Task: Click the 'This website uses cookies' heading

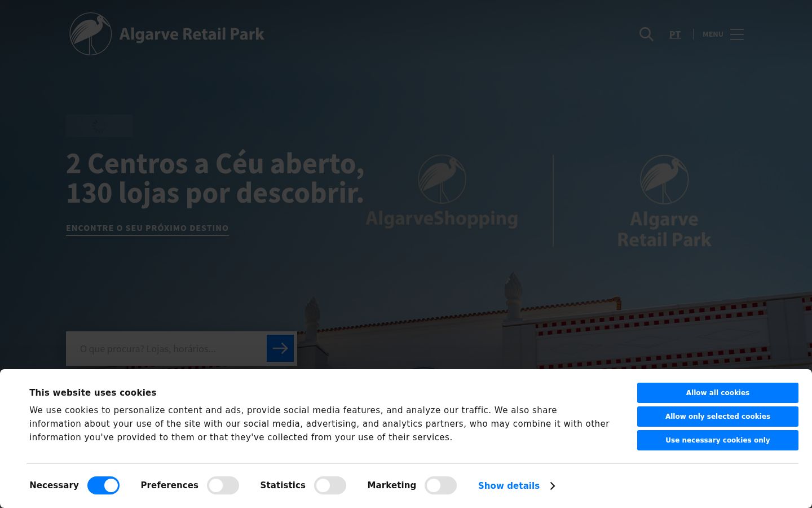Action: point(93,393)
